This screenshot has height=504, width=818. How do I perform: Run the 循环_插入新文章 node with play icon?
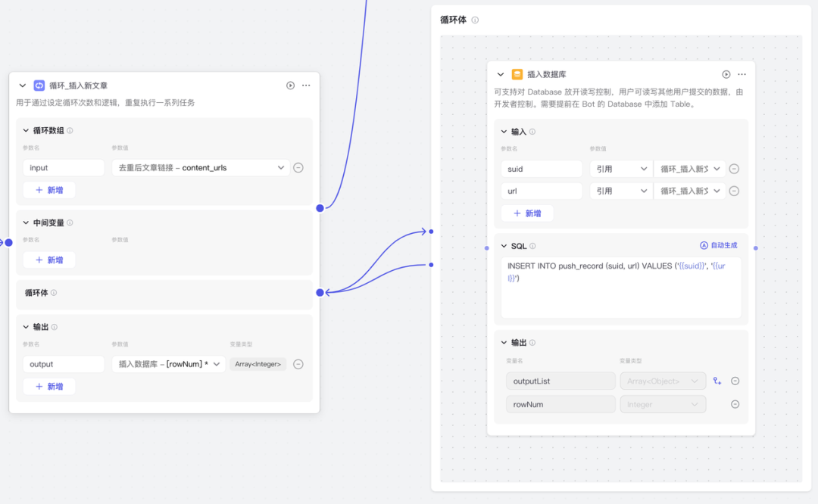click(290, 86)
